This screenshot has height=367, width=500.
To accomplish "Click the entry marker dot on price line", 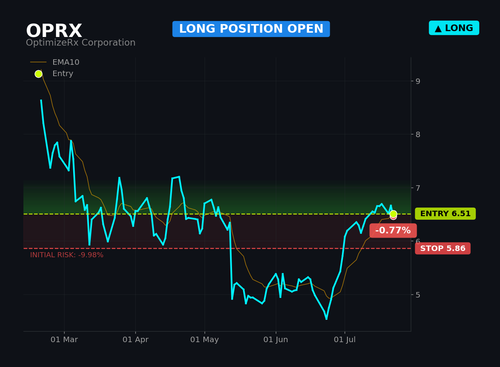I will click(x=393, y=214).
